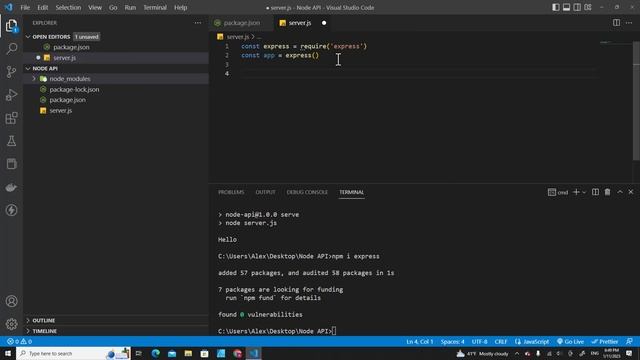Open the Edit menu
The width and height of the screenshot is (640, 360).
[x=42, y=7]
